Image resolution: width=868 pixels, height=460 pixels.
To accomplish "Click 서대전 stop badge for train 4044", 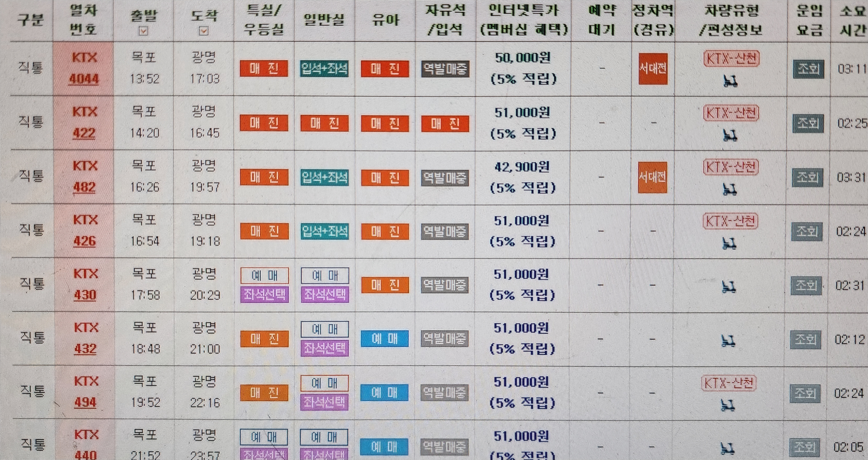I will click(x=653, y=69).
